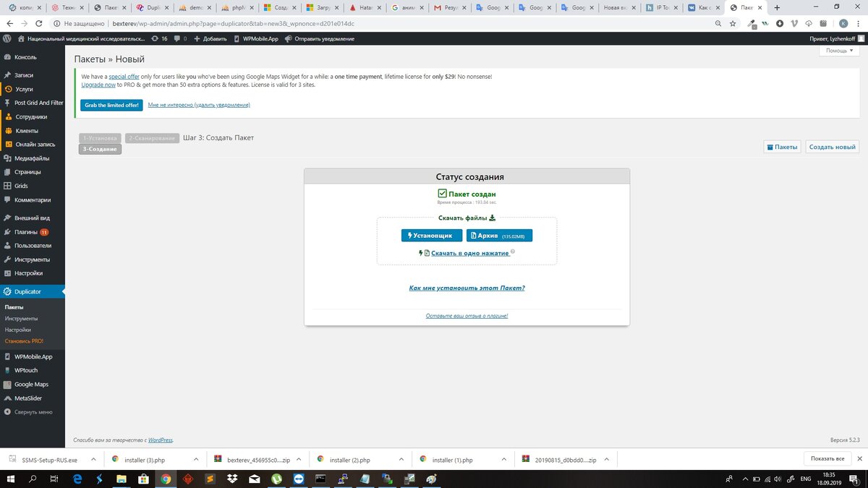868x488 pixels.
Task: Open options arrow for bexterev zip download
Action: (x=299, y=459)
